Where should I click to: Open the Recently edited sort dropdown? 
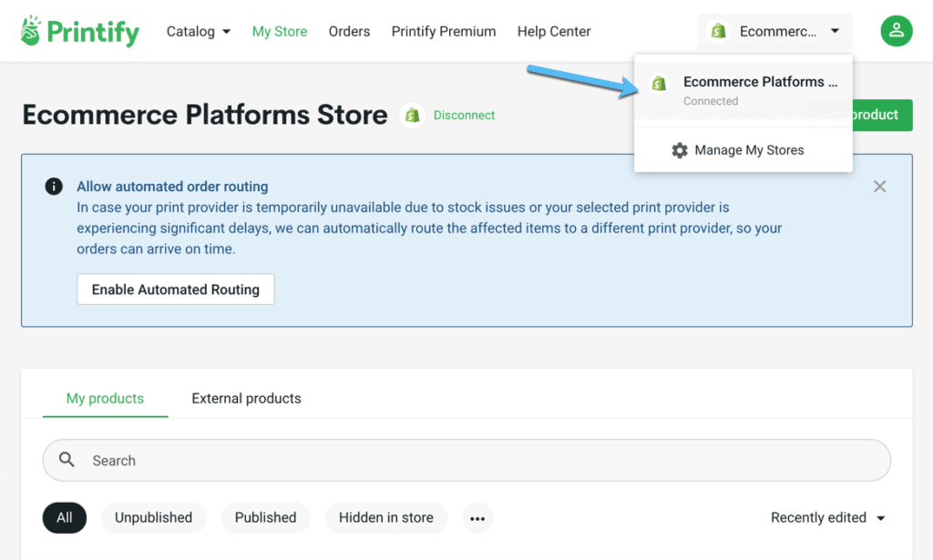click(x=827, y=518)
